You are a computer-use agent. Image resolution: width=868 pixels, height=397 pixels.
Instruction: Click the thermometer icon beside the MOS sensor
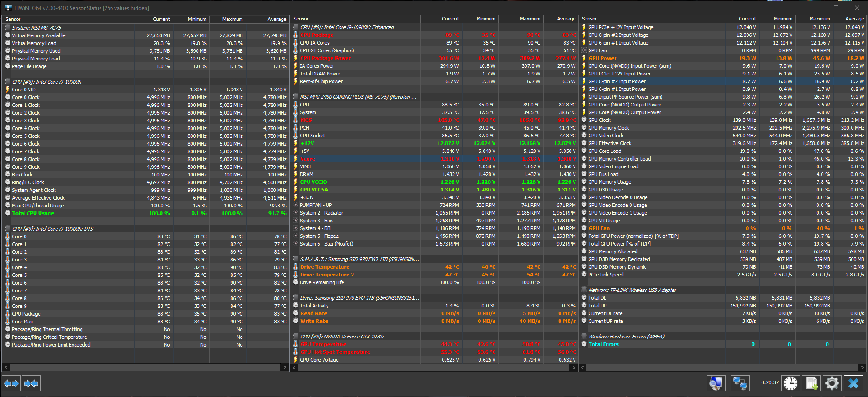tap(296, 120)
